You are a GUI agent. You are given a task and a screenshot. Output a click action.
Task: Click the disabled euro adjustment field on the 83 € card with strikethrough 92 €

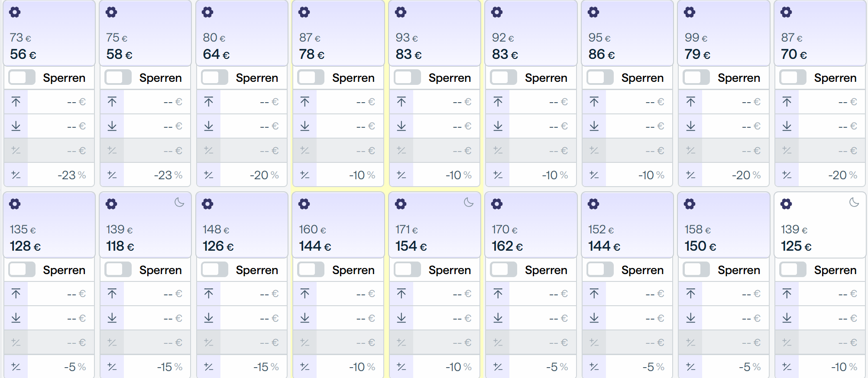click(543, 151)
